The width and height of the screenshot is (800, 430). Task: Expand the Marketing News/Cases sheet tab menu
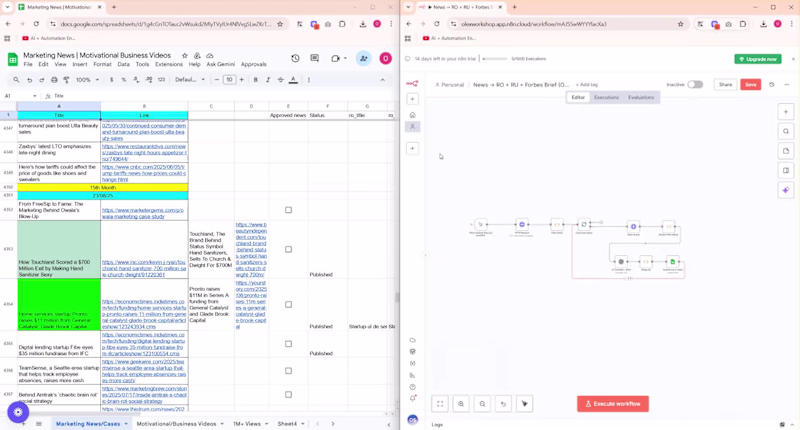126,424
